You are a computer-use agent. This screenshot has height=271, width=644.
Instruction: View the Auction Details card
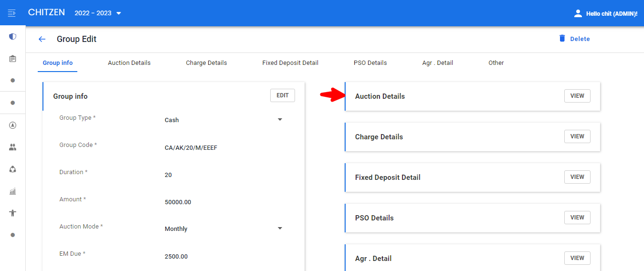pyautogui.click(x=577, y=96)
